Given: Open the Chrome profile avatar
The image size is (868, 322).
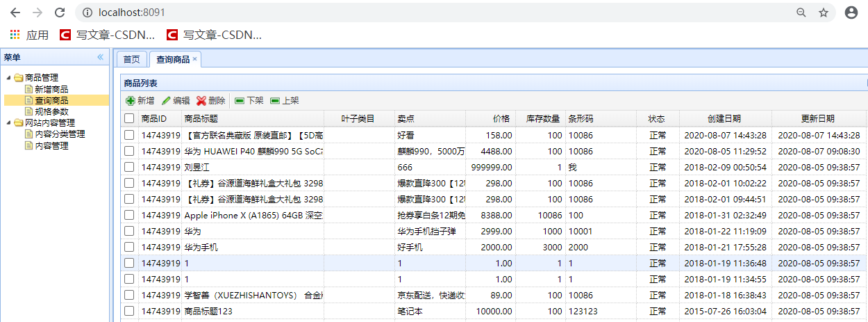Looking at the screenshot, I should point(851,13).
